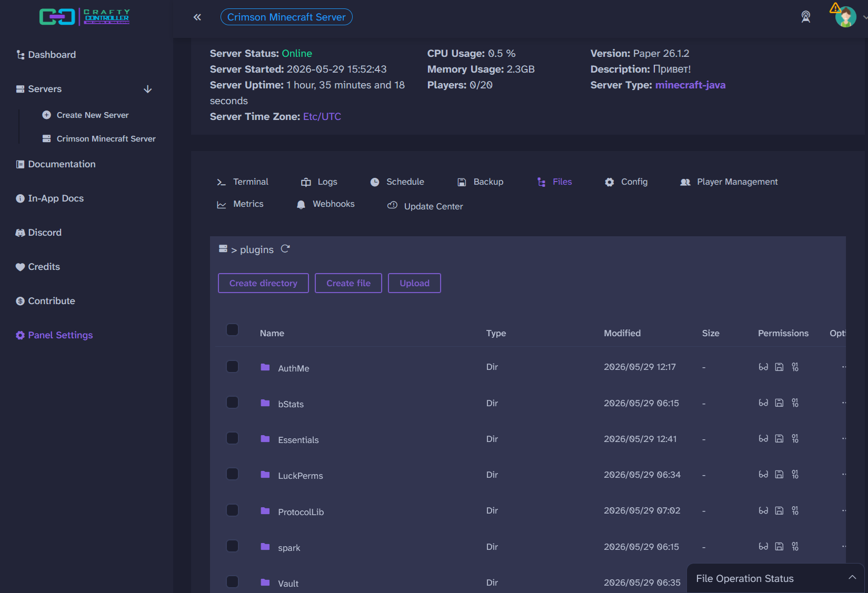Click the execute permission binary icon for AuthMe
Screen dimensions: 868x593
point(795,367)
